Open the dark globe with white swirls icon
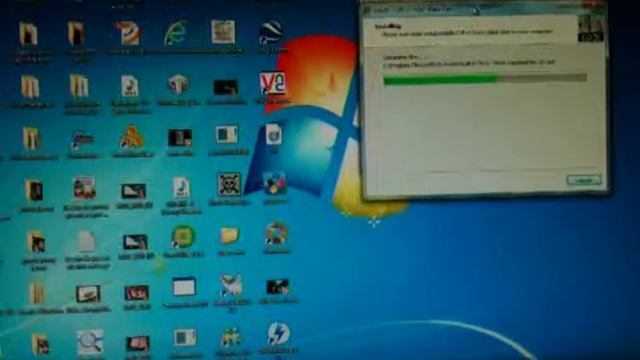Image resolution: width=640 pixels, height=360 pixels. click(271, 32)
